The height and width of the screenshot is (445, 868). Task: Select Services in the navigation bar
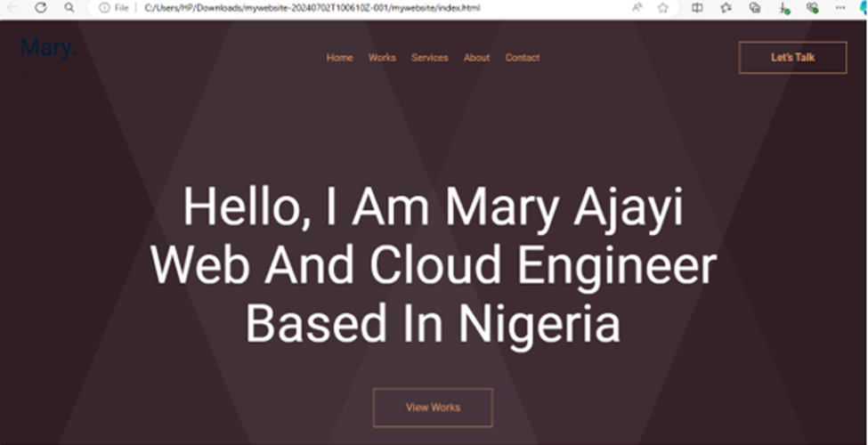[x=430, y=58]
